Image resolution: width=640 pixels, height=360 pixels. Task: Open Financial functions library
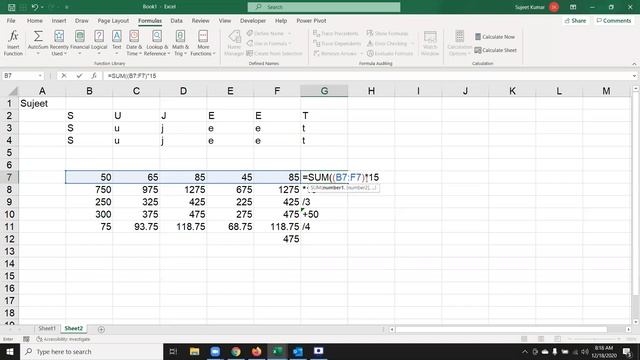[80, 42]
